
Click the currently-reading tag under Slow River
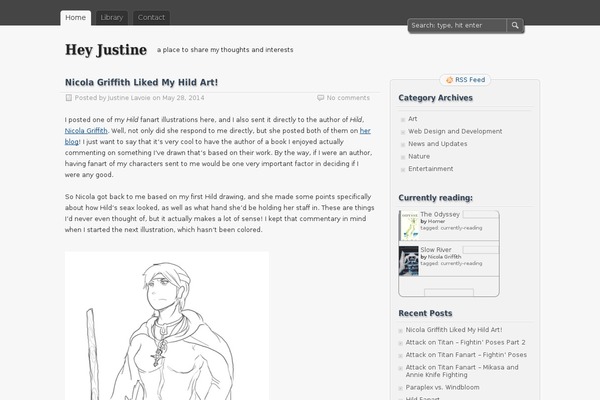pyautogui.click(x=461, y=263)
